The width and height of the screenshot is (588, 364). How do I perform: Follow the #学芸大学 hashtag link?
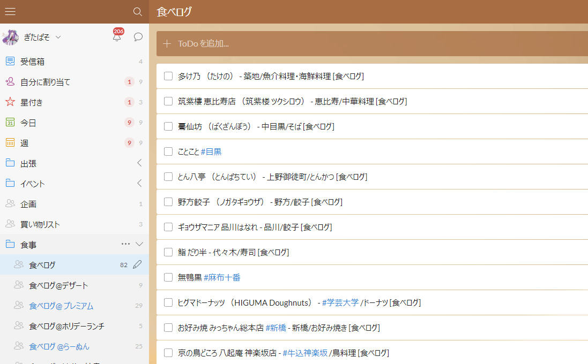coord(340,302)
